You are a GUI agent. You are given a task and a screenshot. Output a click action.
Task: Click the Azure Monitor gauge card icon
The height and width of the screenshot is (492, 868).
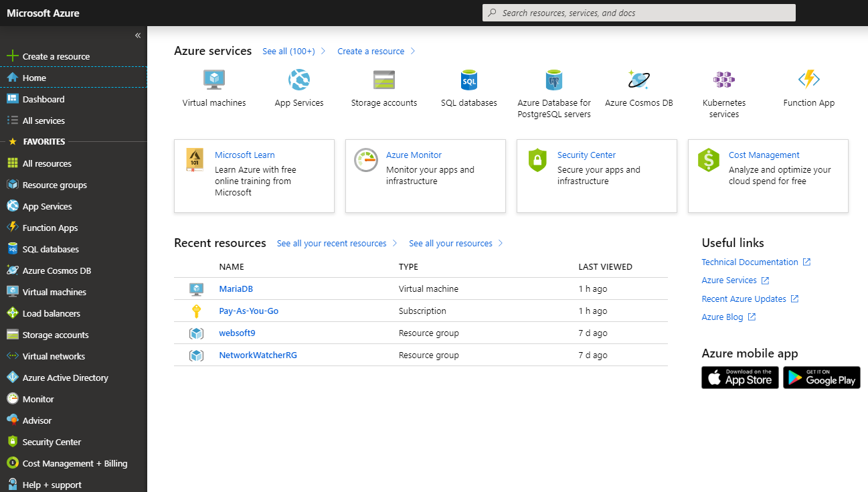pyautogui.click(x=366, y=161)
